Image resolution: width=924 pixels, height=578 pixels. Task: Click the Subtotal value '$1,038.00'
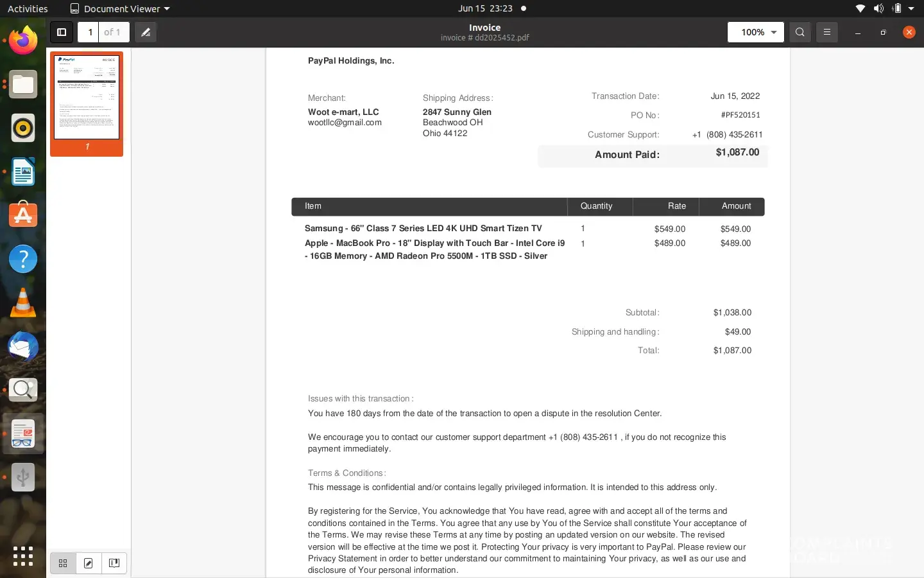(732, 313)
